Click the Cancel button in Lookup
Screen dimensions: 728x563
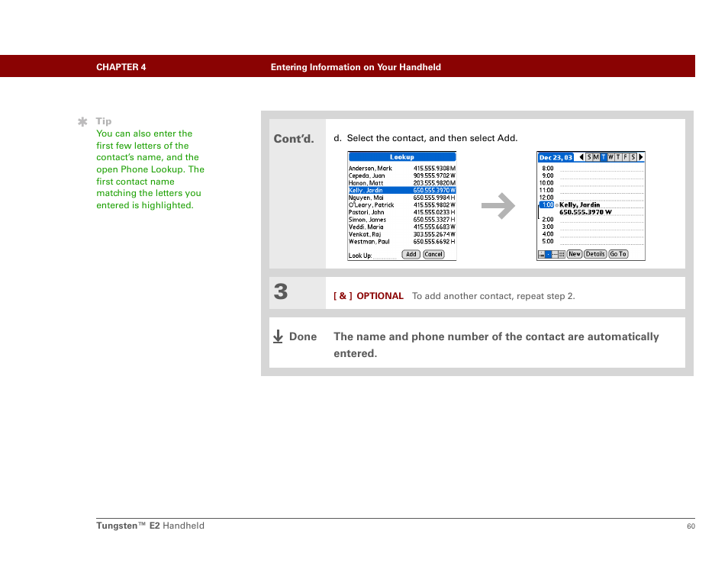click(x=433, y=254)
